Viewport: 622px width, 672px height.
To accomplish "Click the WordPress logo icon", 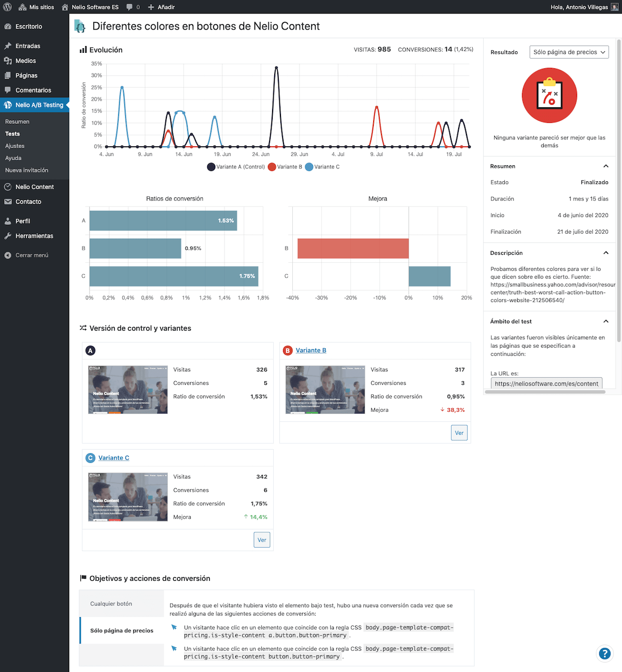I will [x=7, y=7].
